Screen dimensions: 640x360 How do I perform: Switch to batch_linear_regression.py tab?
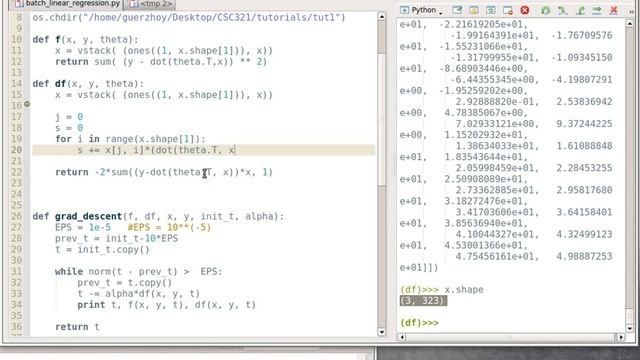pyautogui.click(x=68, y=4)
